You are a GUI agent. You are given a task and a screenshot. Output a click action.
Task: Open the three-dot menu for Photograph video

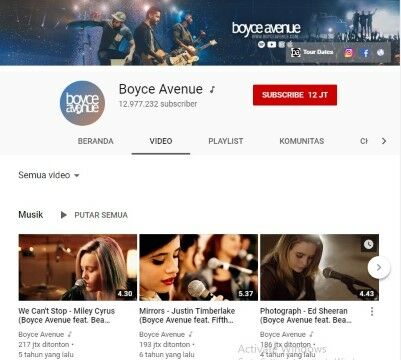click(x=372, y=311)
